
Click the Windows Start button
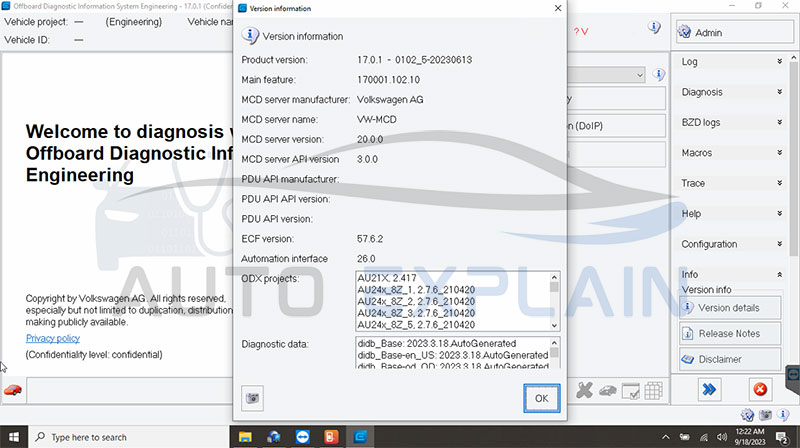point(14,437)
